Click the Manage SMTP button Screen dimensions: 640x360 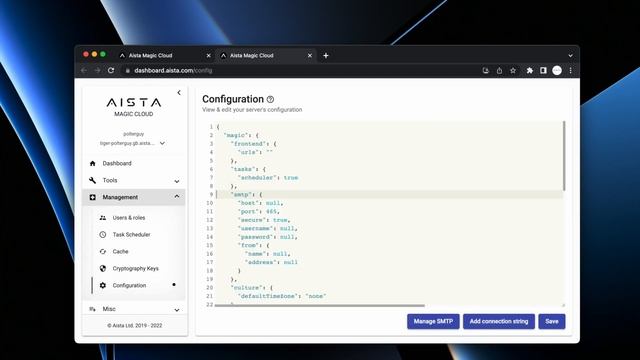[x=433, y=321]
